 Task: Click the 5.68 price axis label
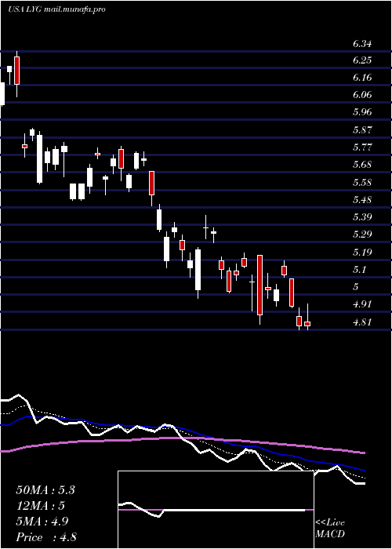pyautogui.click(x=362, y=165)
